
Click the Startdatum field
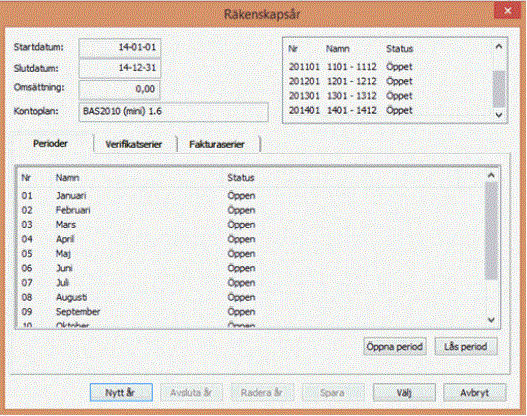[x=120, y=48]
